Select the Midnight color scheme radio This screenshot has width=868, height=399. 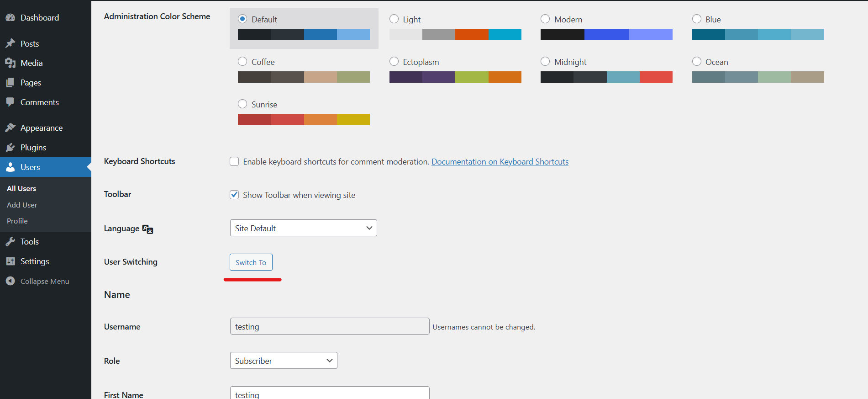click(x=545, y=62)
